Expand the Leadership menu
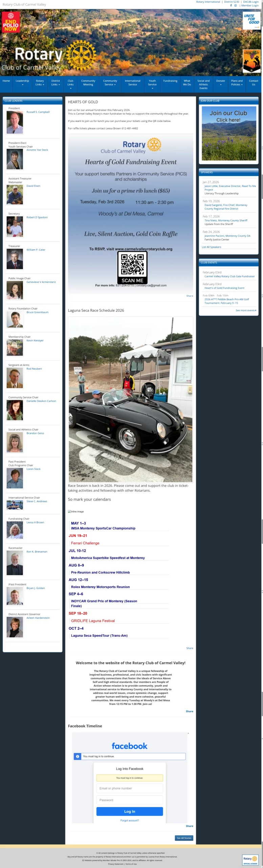This screenshot has height=868, width=263. [x=22, y=83]
